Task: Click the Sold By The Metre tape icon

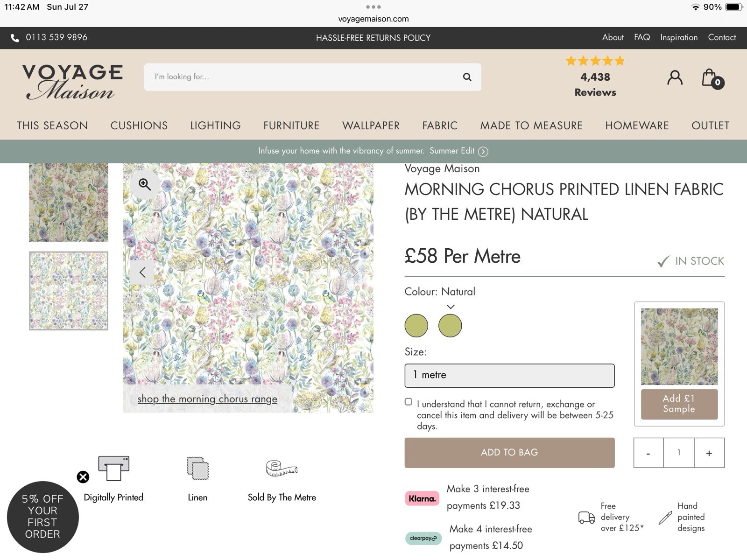Action: (282, 468)
